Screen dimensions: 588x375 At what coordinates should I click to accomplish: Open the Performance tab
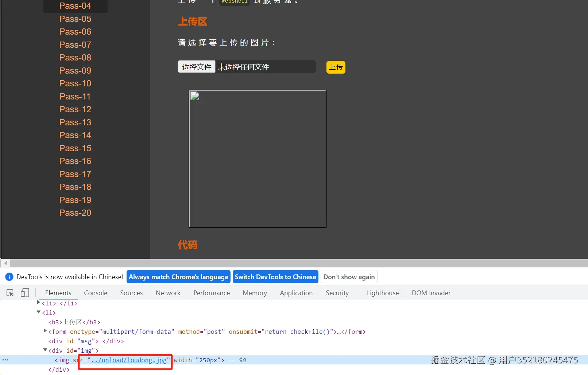click(x=212, y=293)
